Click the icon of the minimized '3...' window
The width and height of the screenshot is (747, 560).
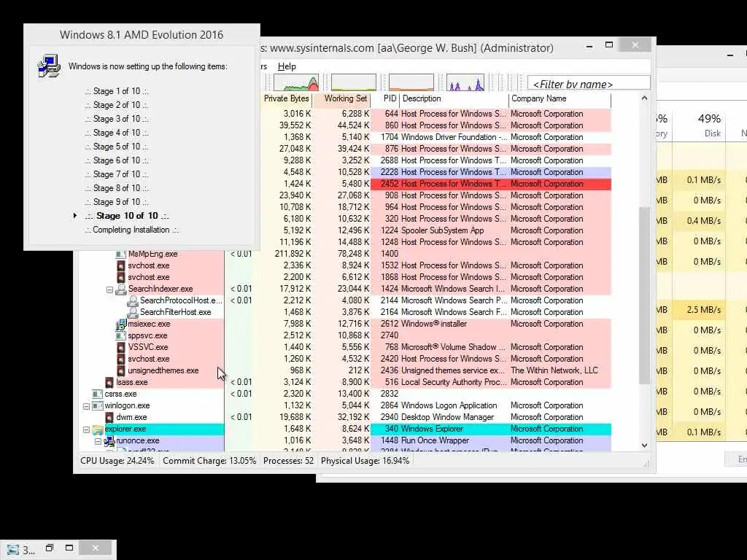tap(12, 550)
